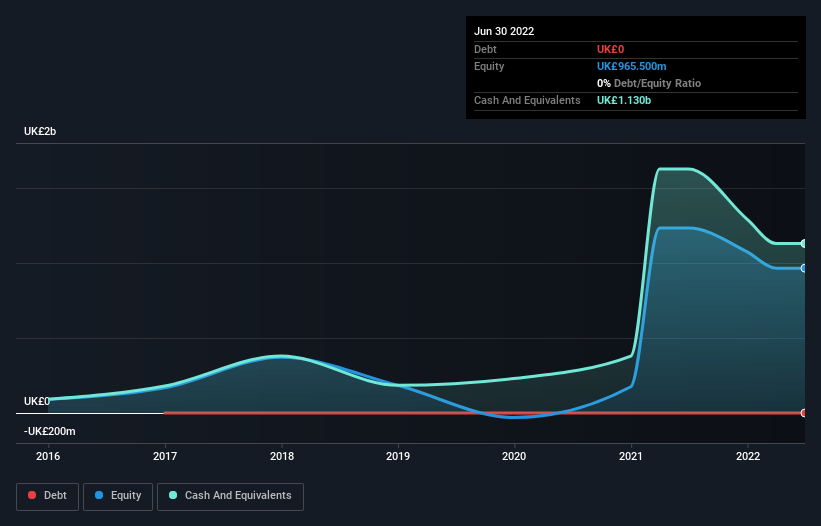Click the UK£0 y-axis label
The width and height of the screenshot is (821, 526).
coord(37,401)
